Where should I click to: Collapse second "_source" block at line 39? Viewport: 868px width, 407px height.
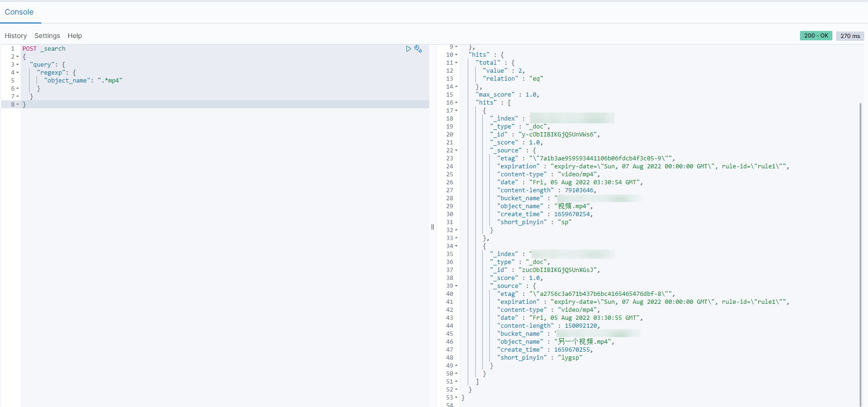coord(456,286)
